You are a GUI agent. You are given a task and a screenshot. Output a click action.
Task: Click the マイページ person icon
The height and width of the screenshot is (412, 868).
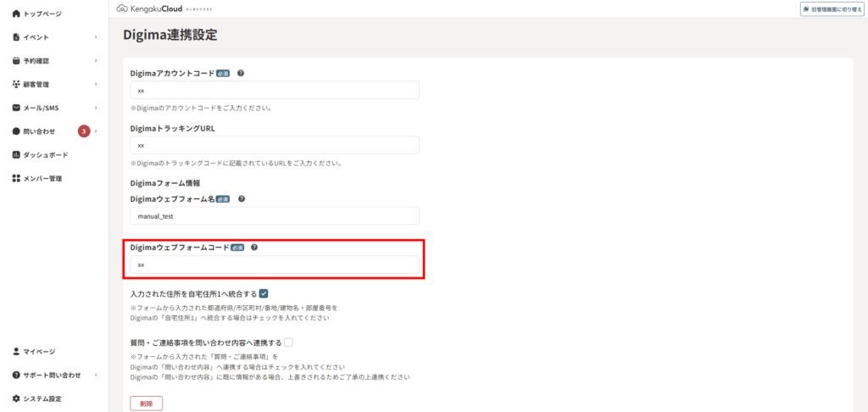(16, 351)
